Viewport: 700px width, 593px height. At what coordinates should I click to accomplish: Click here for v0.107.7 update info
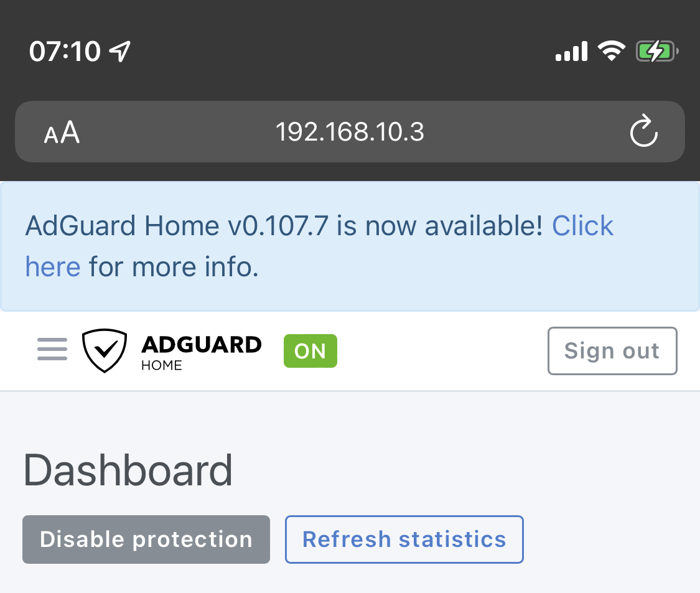[x=582, y=226]
